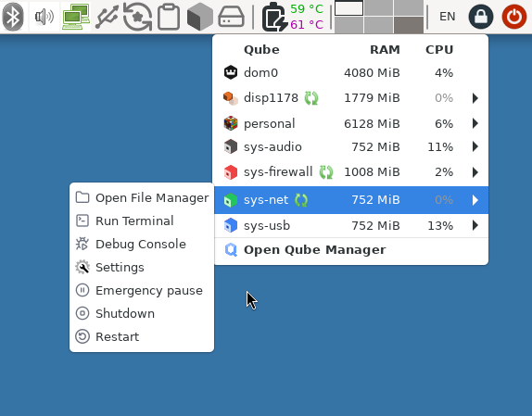The height and width of the screenshot is (416, 532).
Task: Click the disk space drive tray icon
Action: tap(231, 17)
